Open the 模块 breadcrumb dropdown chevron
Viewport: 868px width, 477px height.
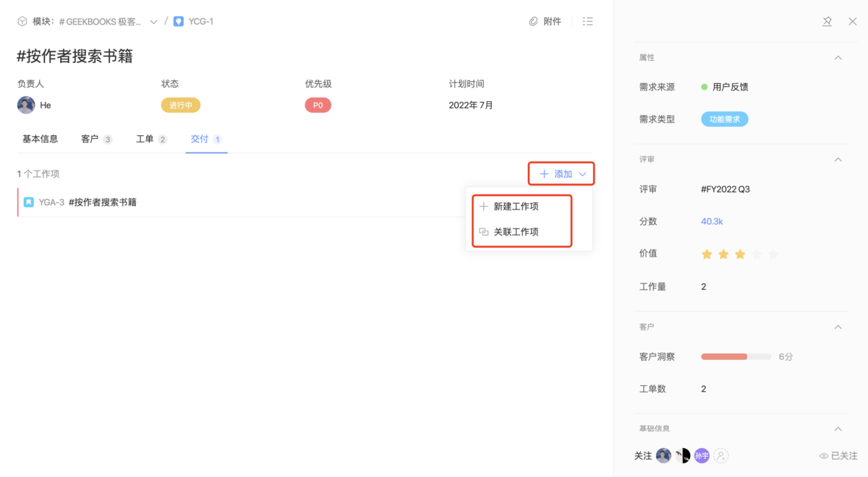(153, 21)
